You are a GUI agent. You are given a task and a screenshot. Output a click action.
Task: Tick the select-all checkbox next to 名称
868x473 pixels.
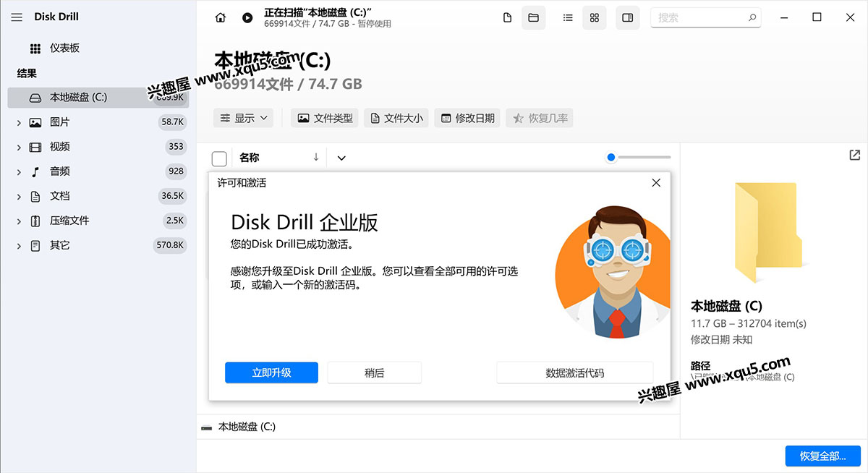coord(219,158)
